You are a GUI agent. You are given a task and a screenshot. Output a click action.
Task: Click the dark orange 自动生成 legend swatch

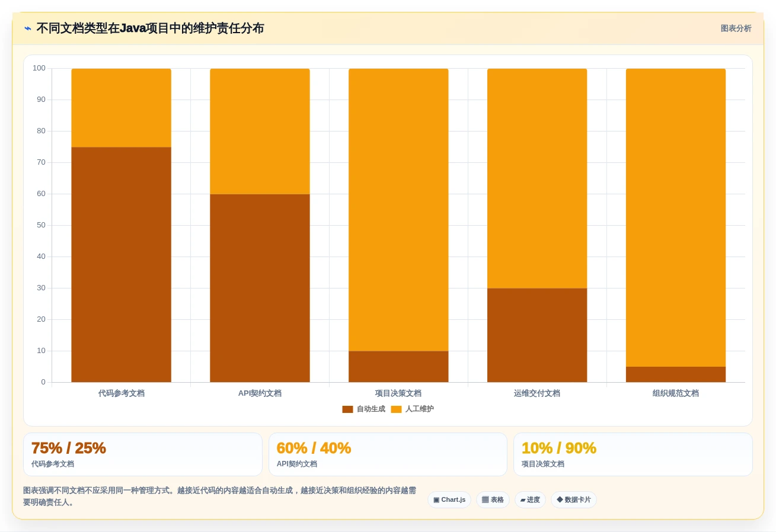pos(347,409)
